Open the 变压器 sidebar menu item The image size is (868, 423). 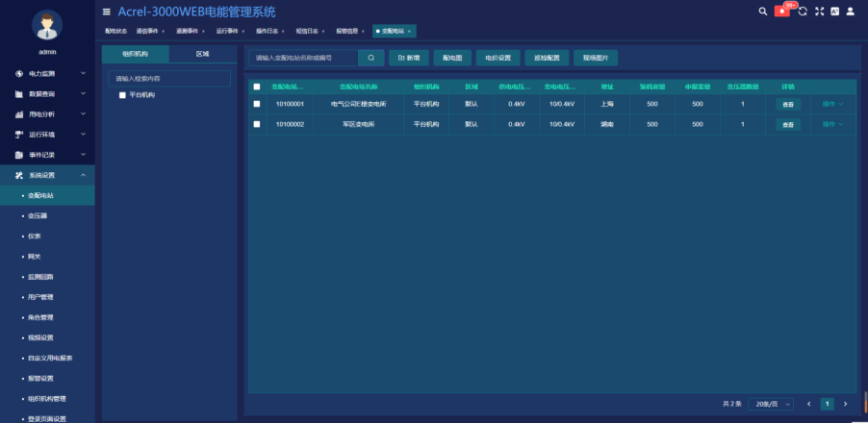click(38, 216)
